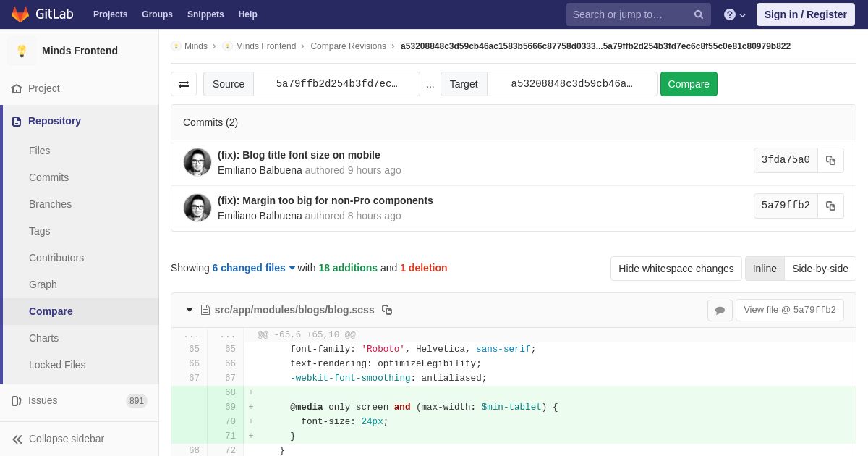Copy blog.scss file path

pyautogui.click(x=387, y=310)
